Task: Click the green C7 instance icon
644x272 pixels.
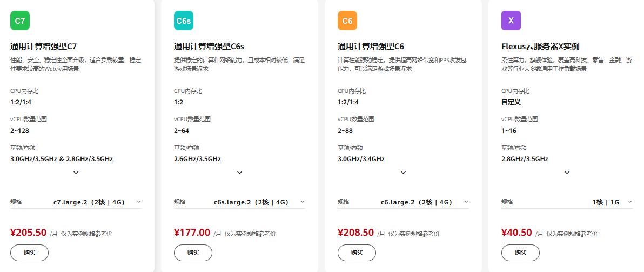Action: click(19, 21)
